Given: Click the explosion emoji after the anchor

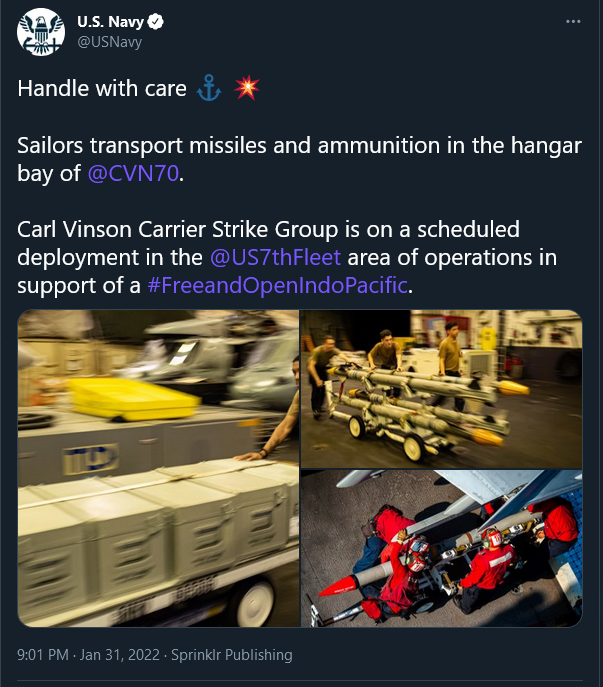Looking at the screenshot, I should (246, 88).
